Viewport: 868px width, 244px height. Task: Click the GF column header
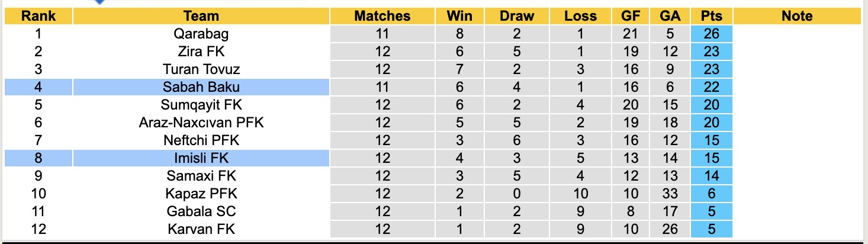pyautogui.click(x=631, y=16)
